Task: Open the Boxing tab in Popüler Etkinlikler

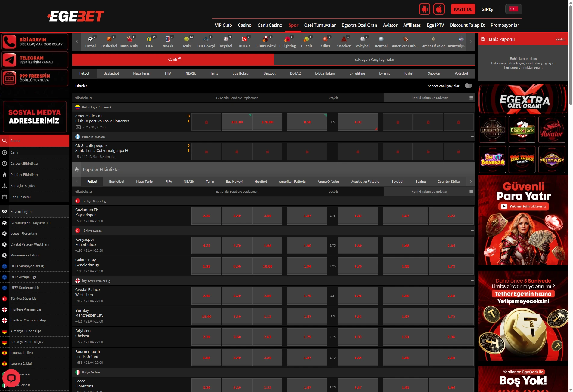Action: click(420, 182)
